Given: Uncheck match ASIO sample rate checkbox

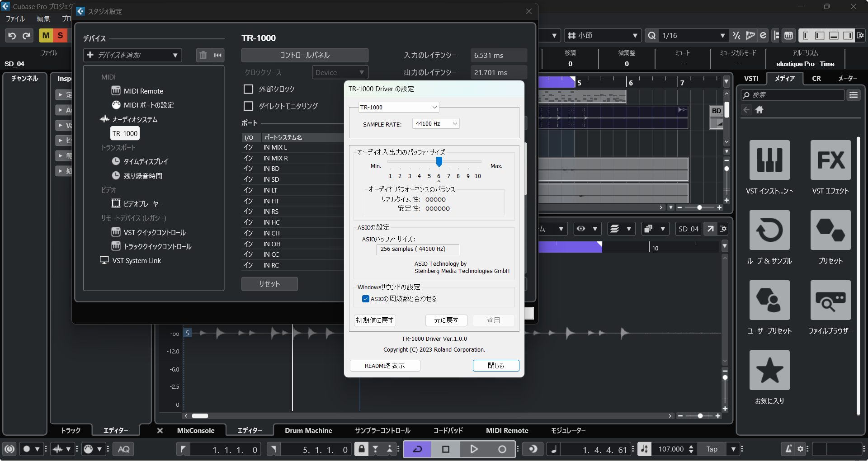Looking at the screenshot, I should click(366, 299).
